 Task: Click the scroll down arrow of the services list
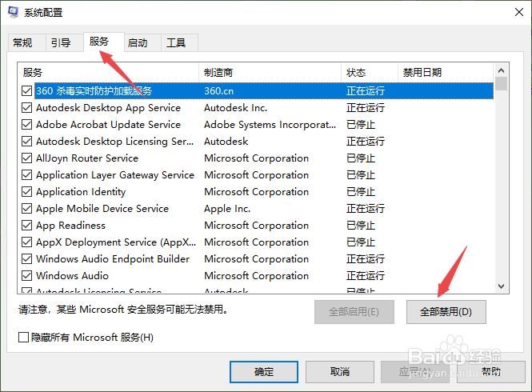point(502,286)
